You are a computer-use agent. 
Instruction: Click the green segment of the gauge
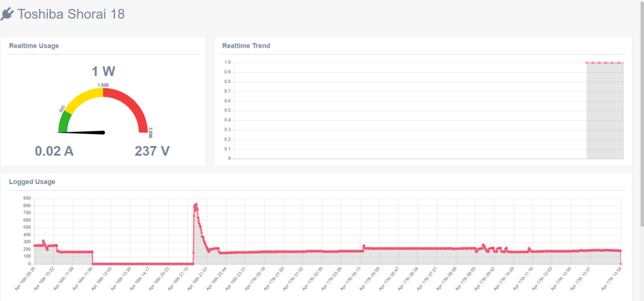64,122
